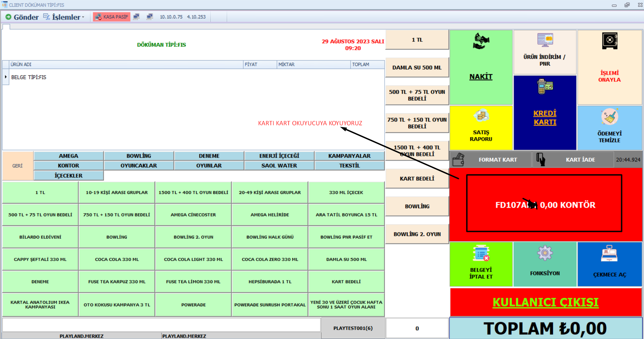Click the FORMAT KART wallet icon

coord(458,160)
